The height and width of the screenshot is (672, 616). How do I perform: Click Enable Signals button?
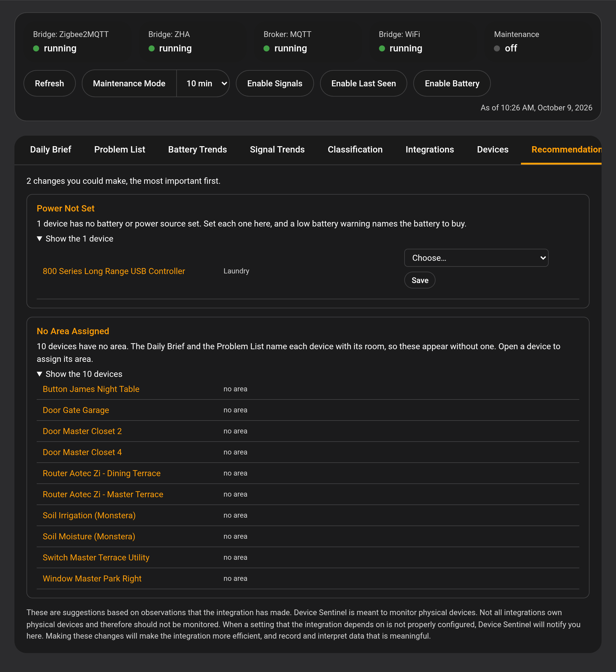275,83
